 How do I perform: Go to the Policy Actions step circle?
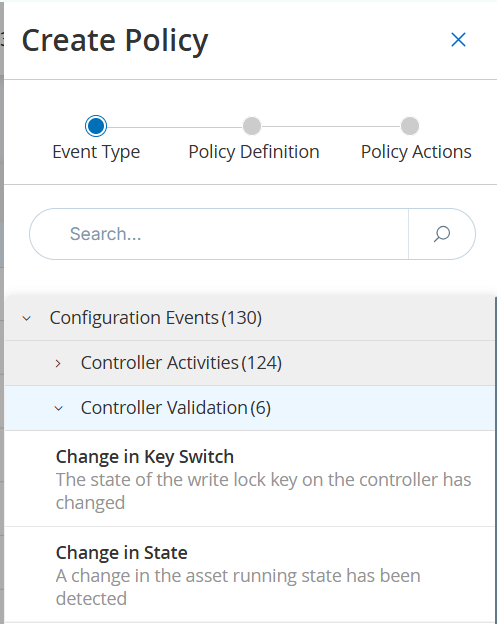(410, 126)
